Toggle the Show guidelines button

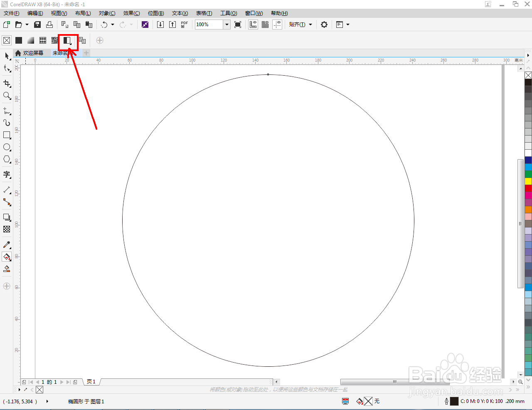tap(277, 25)
